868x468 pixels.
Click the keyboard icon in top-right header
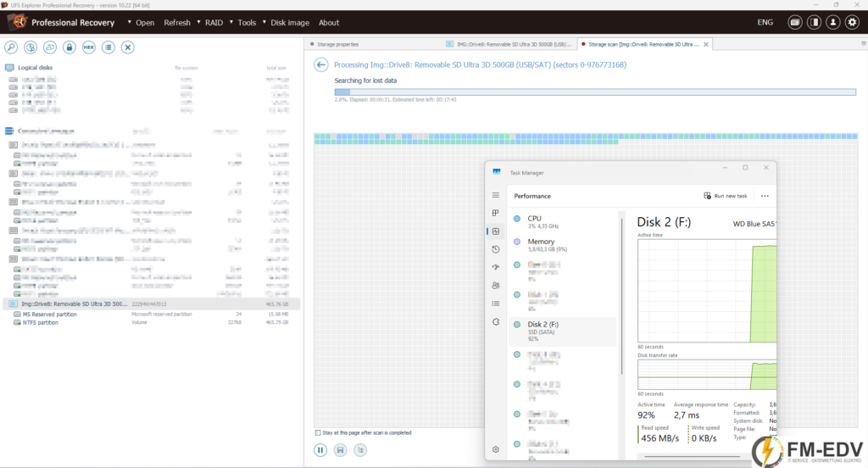795,22
